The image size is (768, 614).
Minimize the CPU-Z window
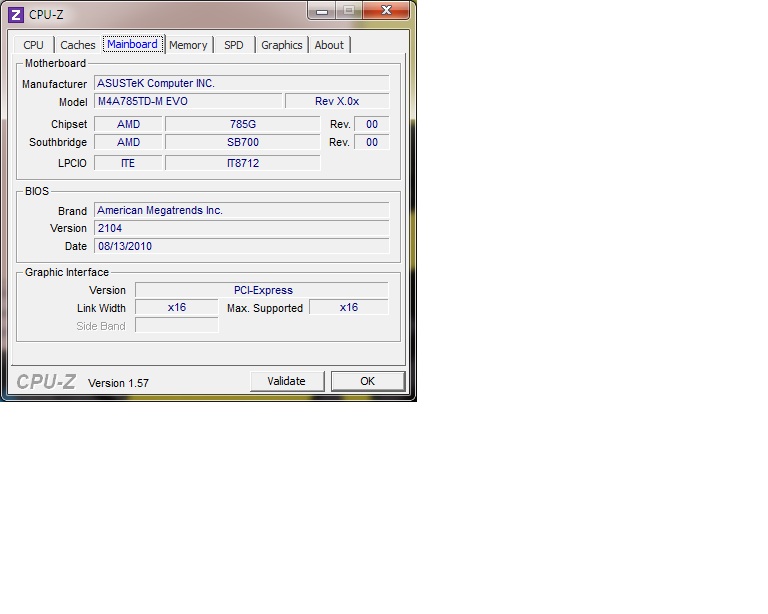322,11
